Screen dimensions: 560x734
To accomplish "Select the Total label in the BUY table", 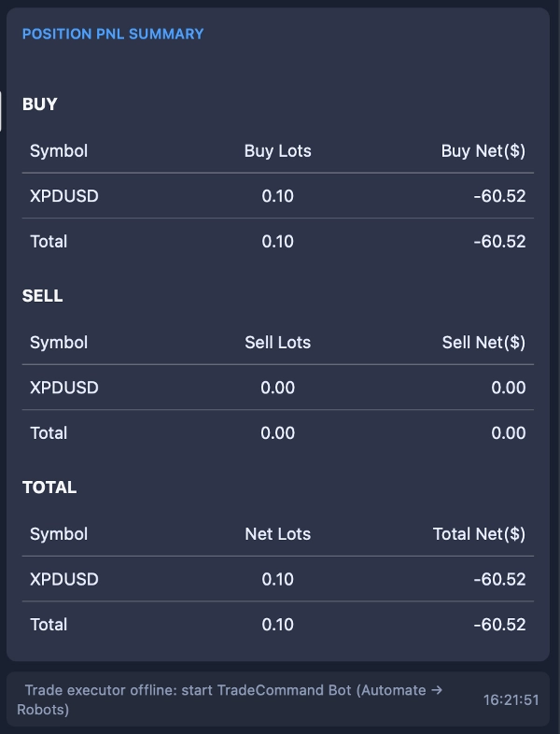I will (x=49, y=241).
